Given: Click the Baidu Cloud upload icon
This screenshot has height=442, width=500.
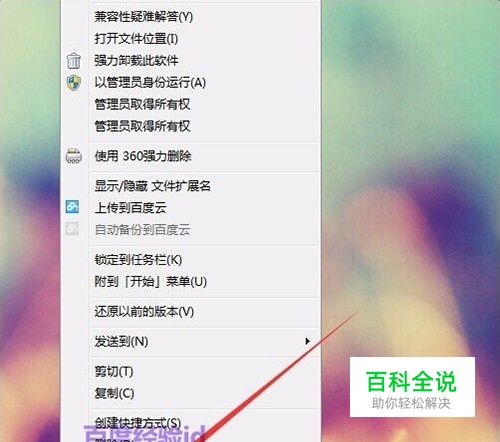Looking at the screenshot, I should click(x=73, y=207).
